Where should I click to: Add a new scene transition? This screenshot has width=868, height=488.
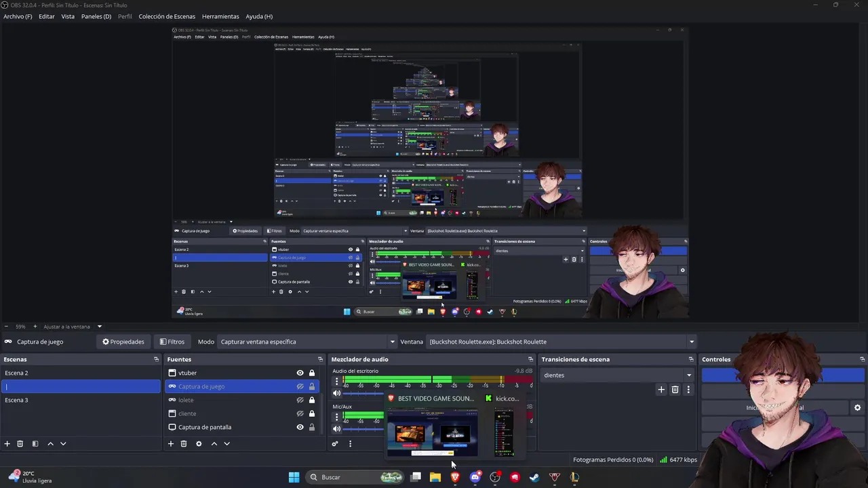[x=661, y=390]
